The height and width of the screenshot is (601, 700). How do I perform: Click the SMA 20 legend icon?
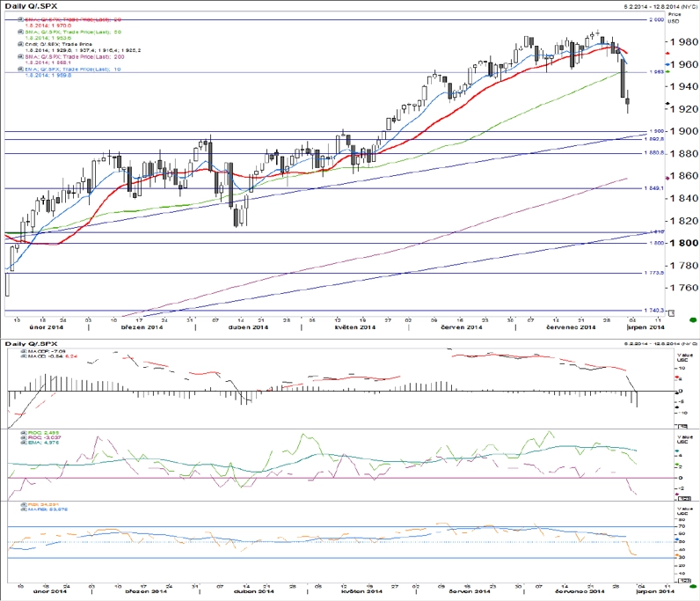[20, 19]
